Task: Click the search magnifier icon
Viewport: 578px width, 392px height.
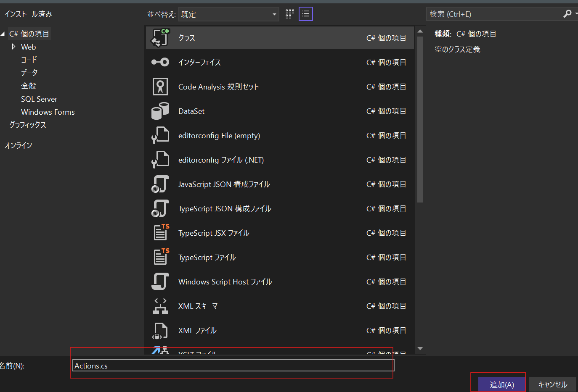Action: click(567, 14)
